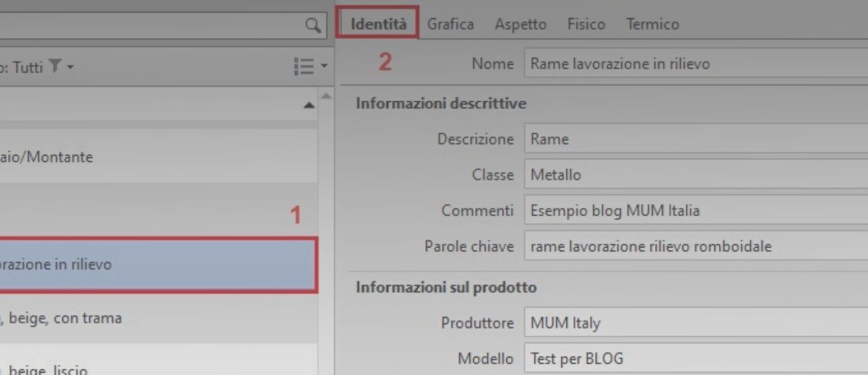View the Termico tab
868x375 pixels.
point(653,24)
